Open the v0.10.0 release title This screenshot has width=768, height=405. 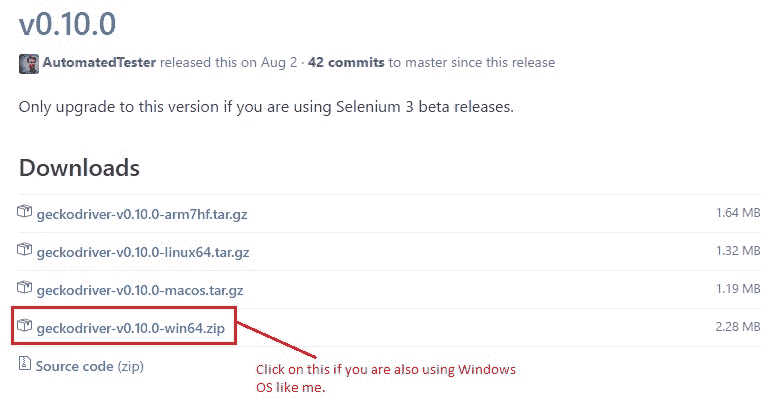(x=68, y=24)
